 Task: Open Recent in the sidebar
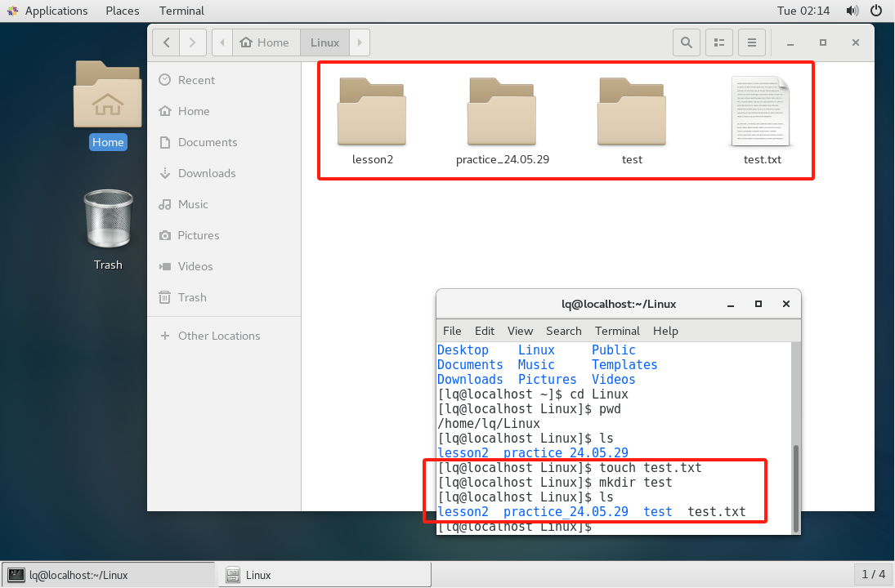click(224, 80)
